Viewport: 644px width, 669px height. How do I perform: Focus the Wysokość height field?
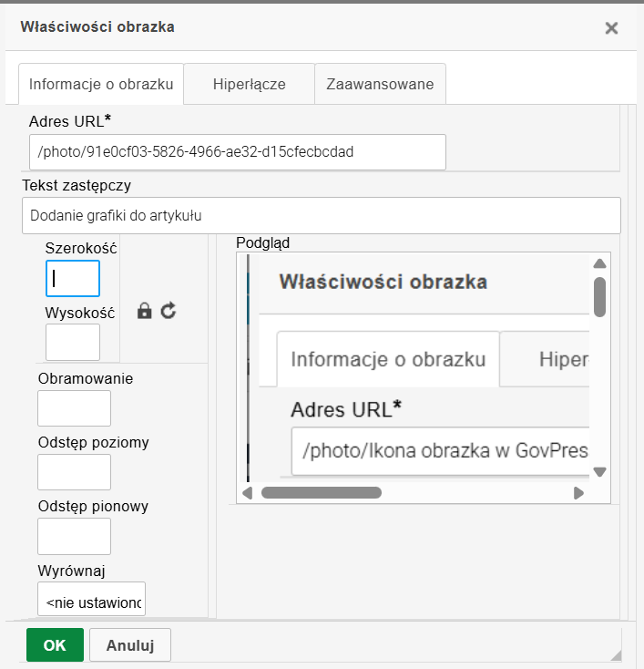pyautogui.click(x=73, y=342)
